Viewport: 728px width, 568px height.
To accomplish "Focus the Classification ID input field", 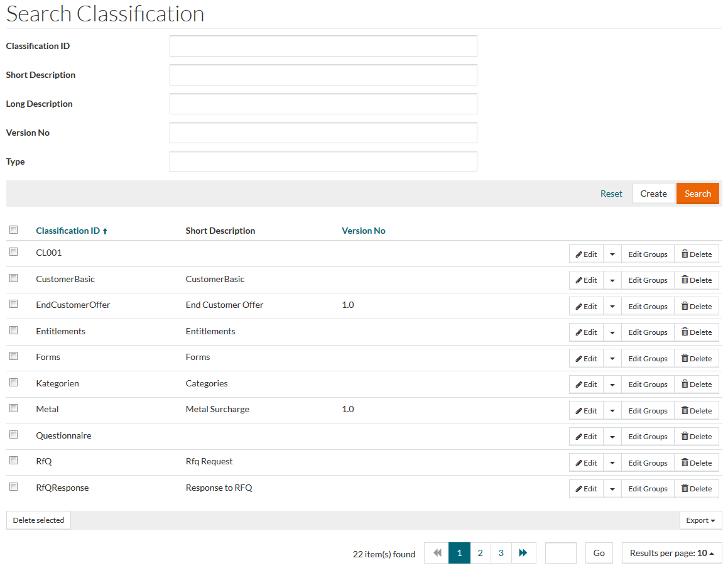I will (323, 46).
